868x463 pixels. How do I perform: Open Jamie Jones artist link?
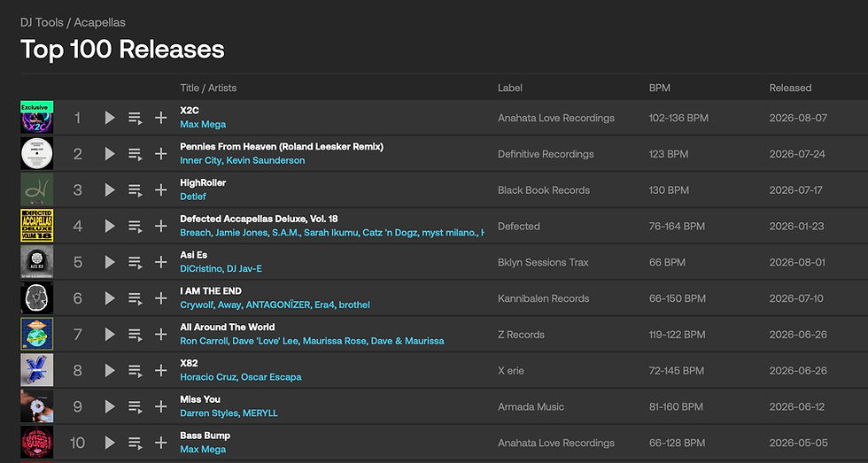pyautogui.click(x=241, y=233)
